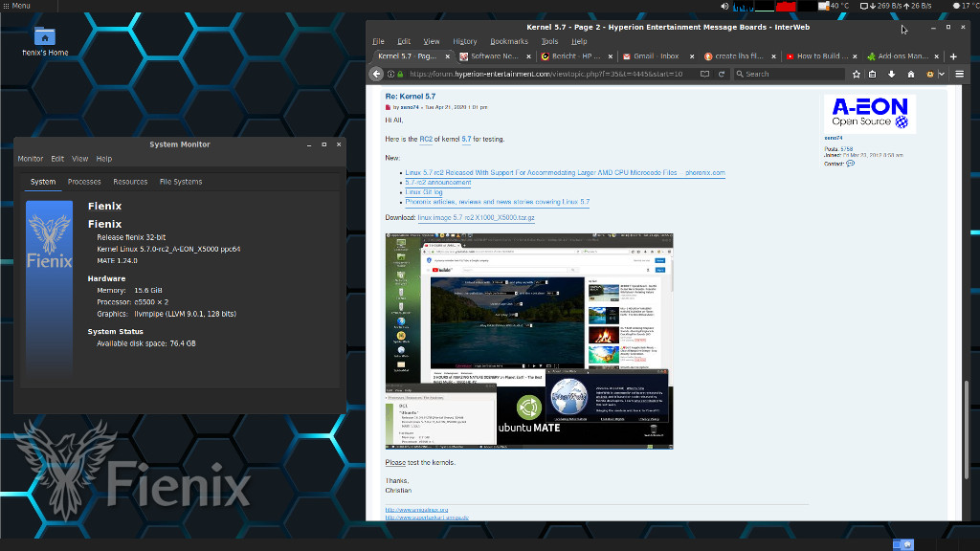Switch to File Systems tab in System Monitor
Screen dimensions: 980x551
181,182
